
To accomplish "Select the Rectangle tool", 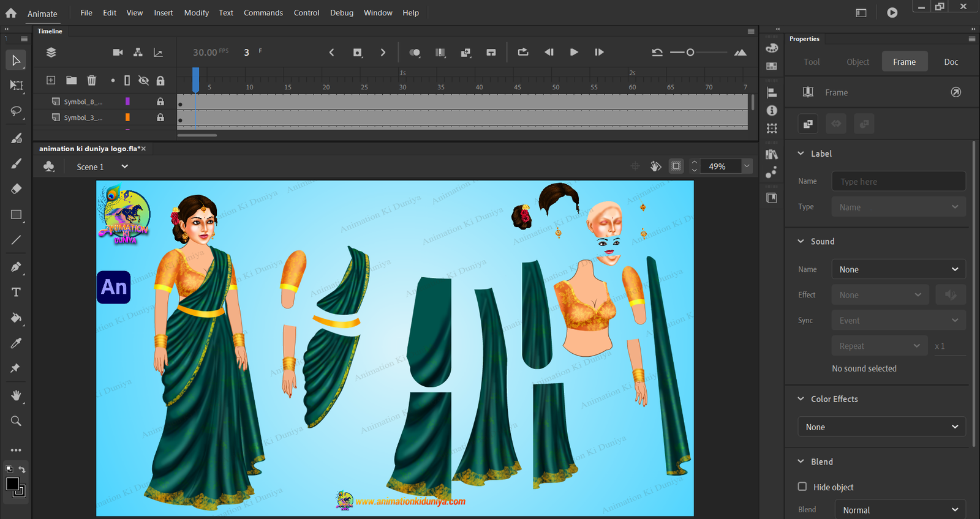I will [x=17, y=215].
